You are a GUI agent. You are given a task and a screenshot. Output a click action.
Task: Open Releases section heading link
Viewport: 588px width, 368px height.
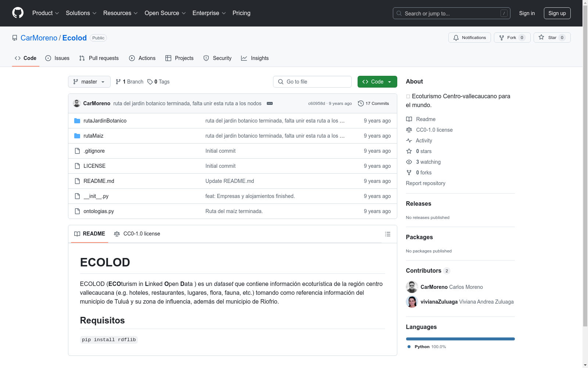[x=419, y=204]
